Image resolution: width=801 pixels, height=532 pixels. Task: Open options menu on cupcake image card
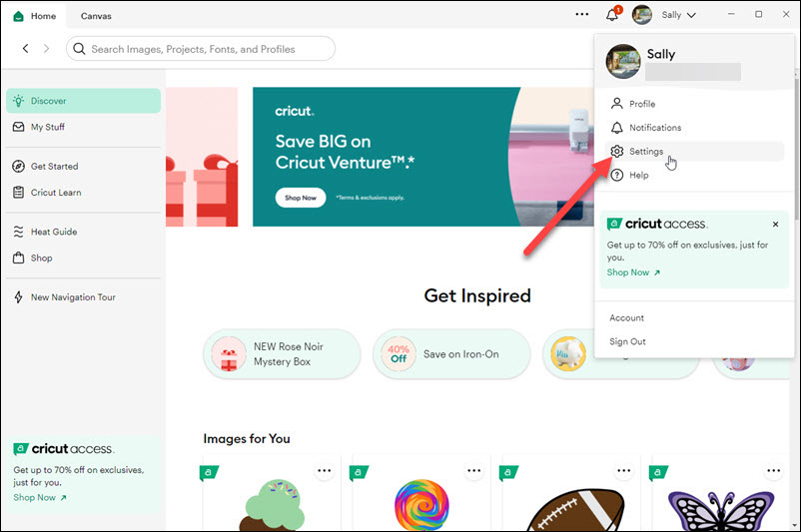324,472
